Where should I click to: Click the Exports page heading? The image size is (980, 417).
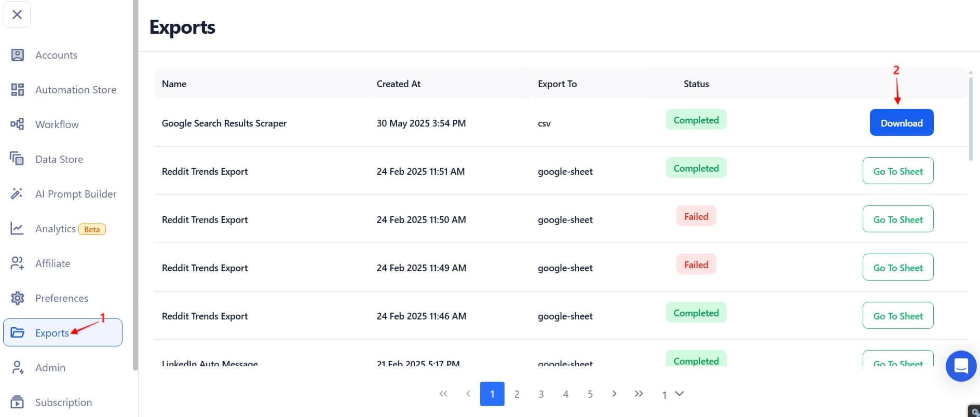click(182, 27)
